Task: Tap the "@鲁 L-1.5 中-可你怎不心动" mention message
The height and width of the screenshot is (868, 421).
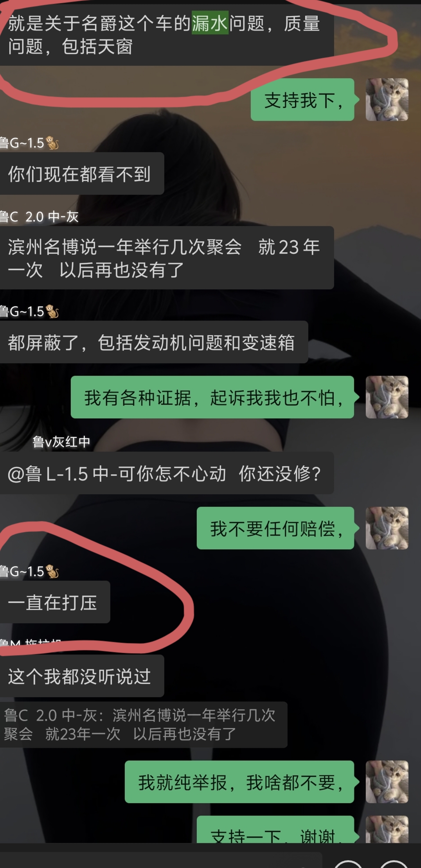Action: point(167,473)
